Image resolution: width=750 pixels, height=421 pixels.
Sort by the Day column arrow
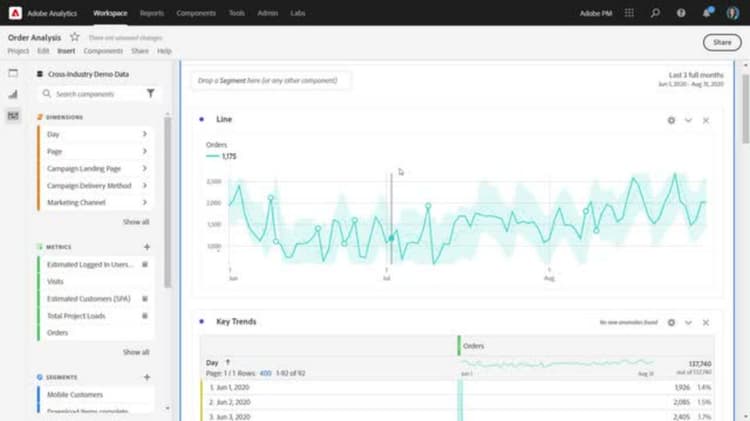(228, 362)
